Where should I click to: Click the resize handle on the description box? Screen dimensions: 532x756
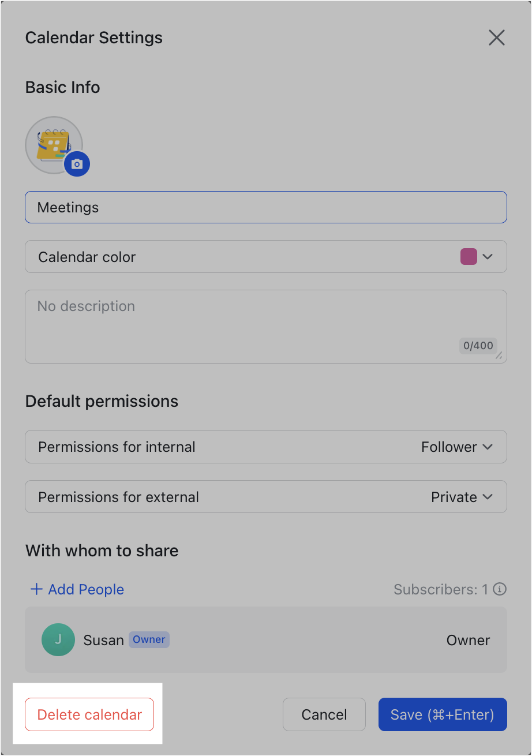click(500, 357)
